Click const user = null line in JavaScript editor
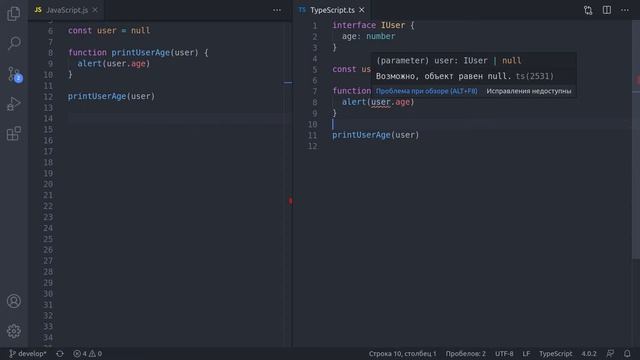 click(x=109, y=31)
